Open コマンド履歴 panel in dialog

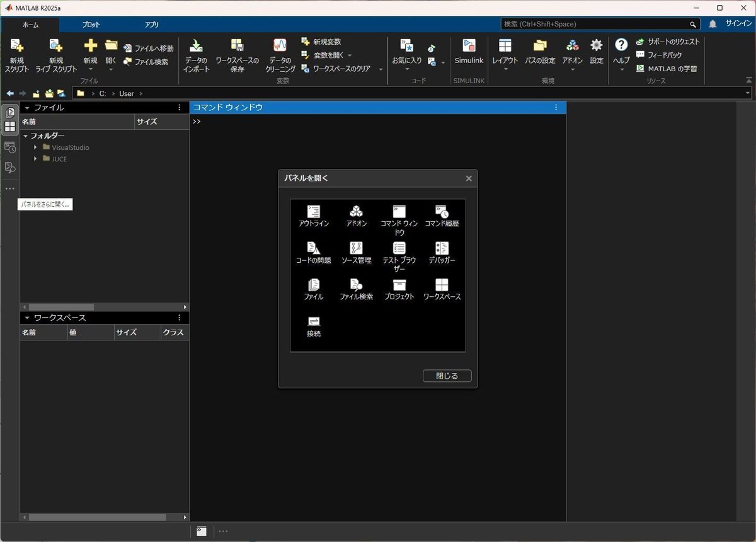coord(442,216)
